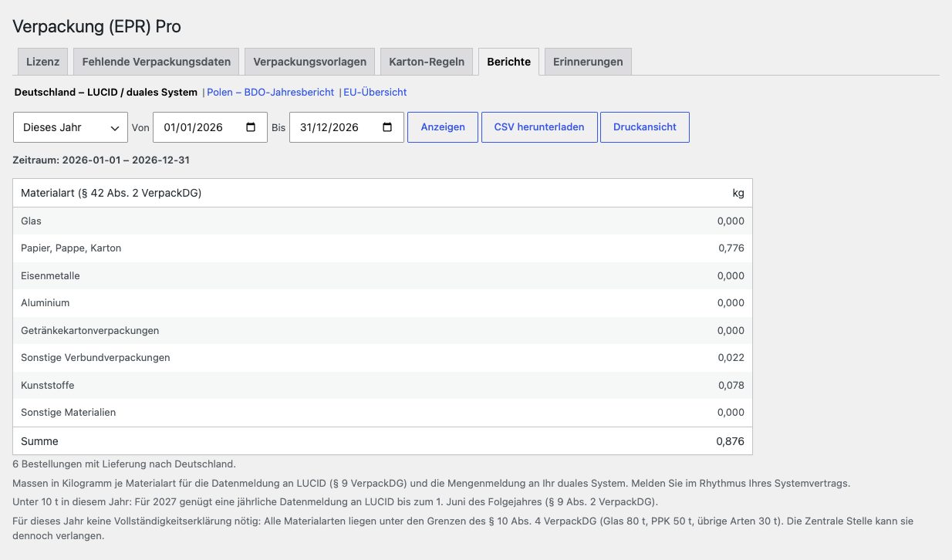952x560 pixels.
Task: Open the Polen – BDO-Jahresbericht report
Action: click(x=270, y=92)
